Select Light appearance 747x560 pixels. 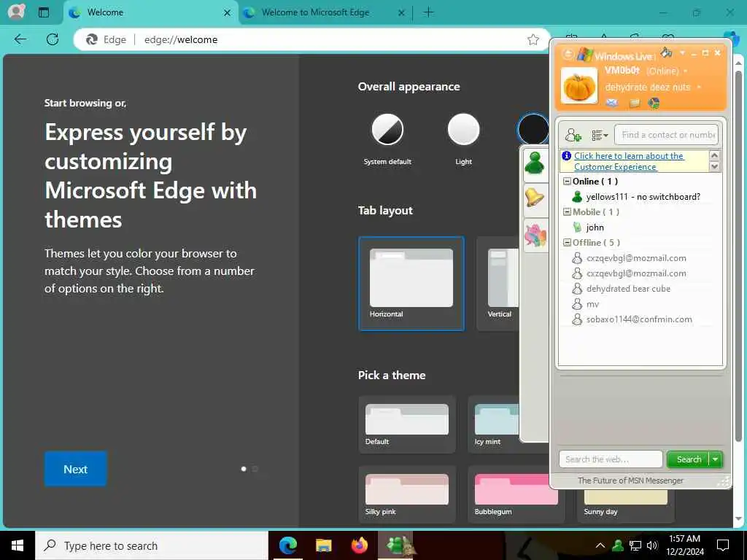(463, 130)
